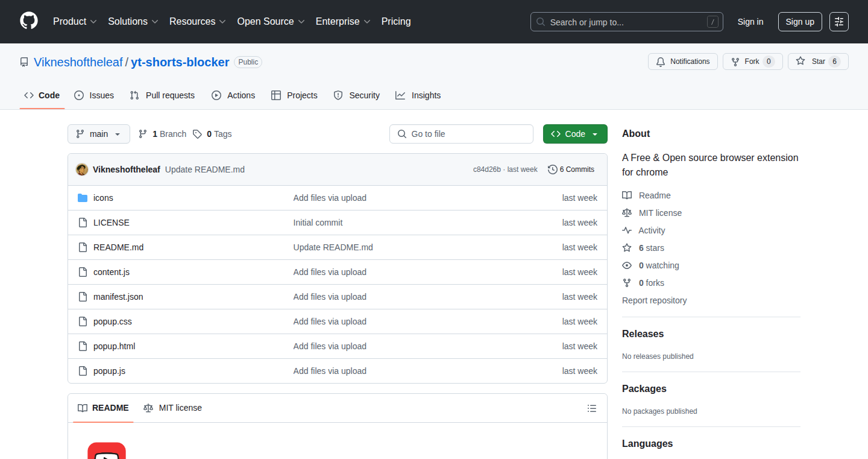Expand the Solutions menu
The height and width of the screenshot is (459, 868).
133,21
